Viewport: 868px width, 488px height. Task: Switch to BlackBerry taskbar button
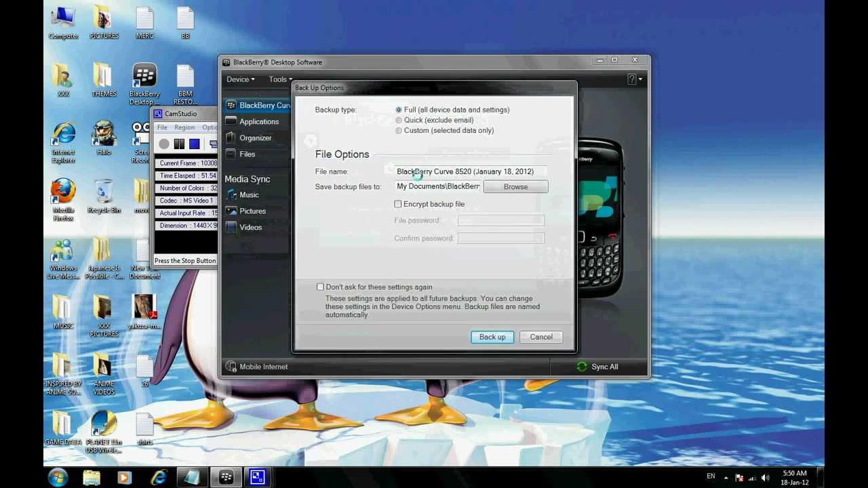[226, 477]
